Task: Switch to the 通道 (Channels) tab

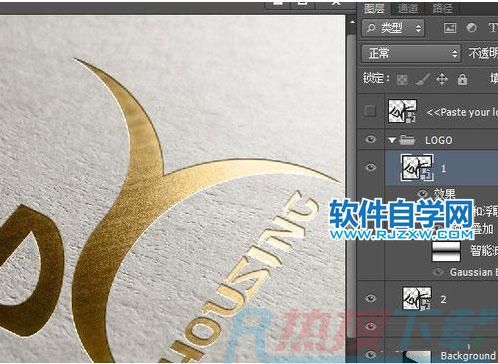Action: (x=408, y=8)
